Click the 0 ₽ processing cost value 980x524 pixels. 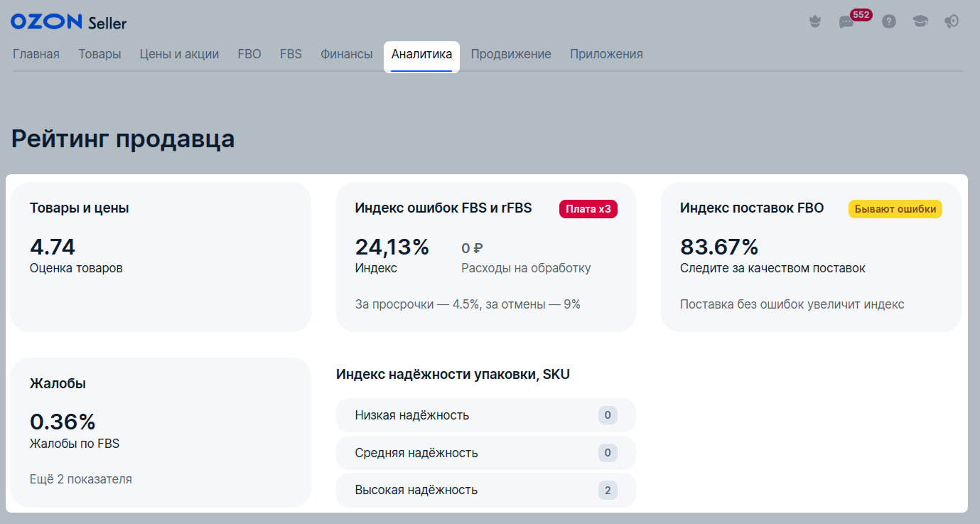point(473,248)
